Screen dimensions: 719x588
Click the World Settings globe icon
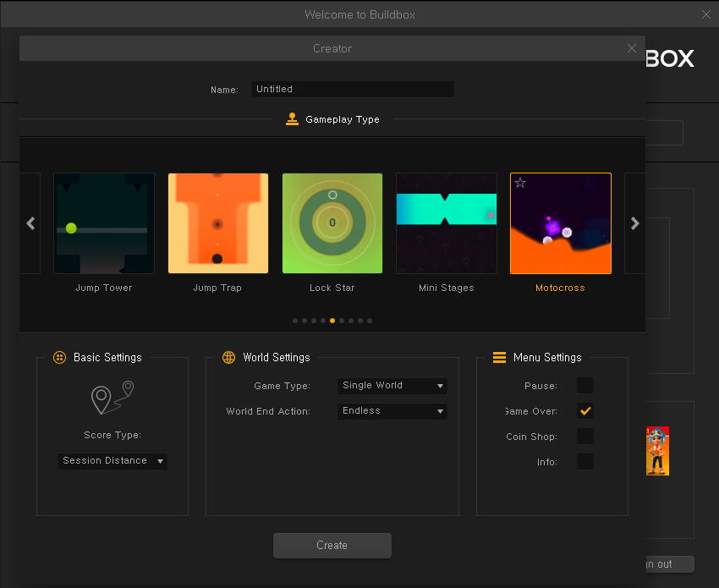tap(229, 357)
